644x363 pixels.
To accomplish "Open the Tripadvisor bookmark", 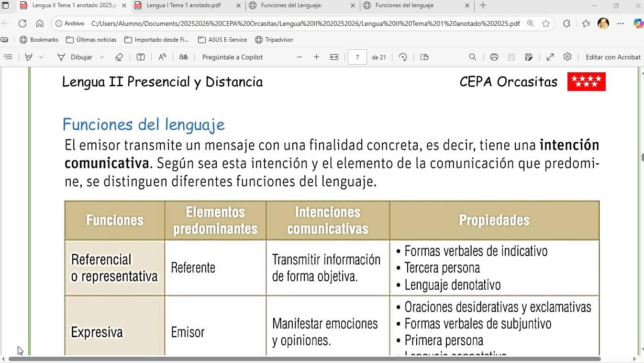I will tap(274, 40).
